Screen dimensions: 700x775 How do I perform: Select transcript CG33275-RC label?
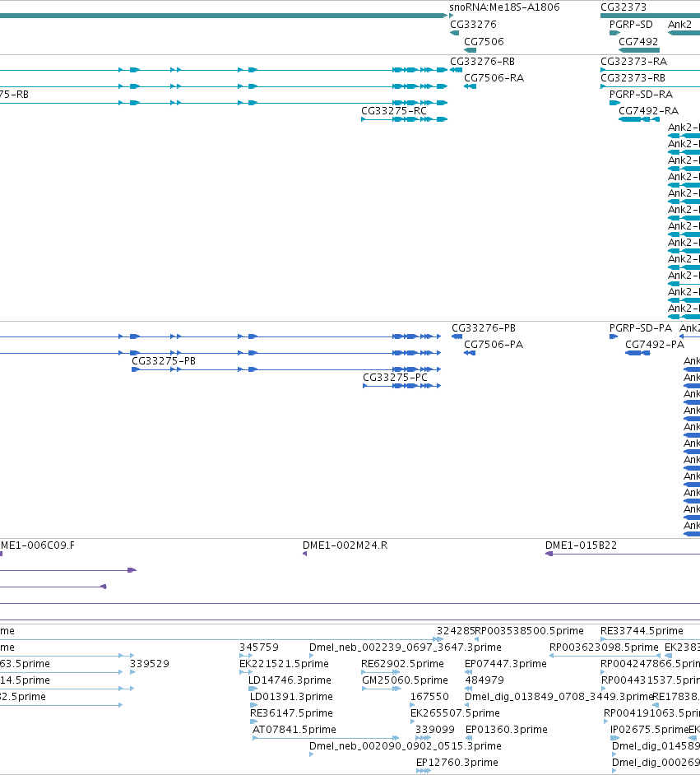394,111
